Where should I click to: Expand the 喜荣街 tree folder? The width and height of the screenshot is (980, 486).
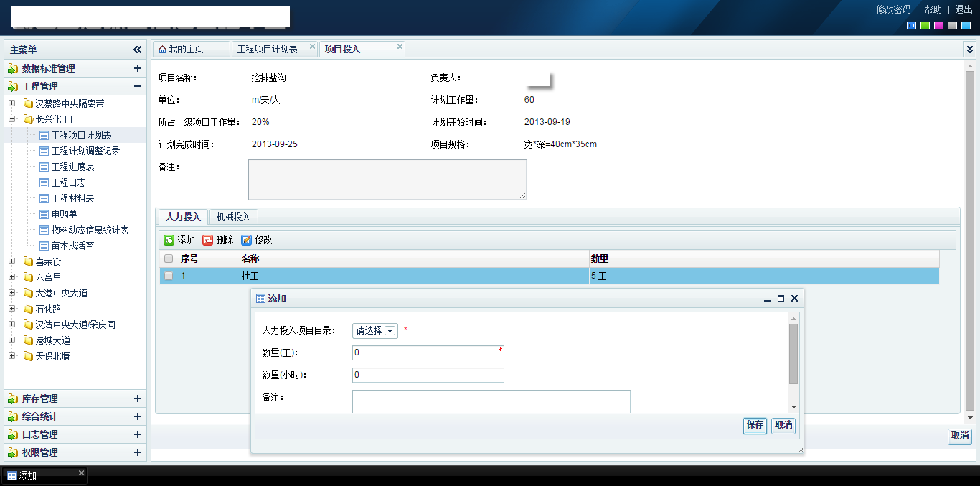click(12, 261)
